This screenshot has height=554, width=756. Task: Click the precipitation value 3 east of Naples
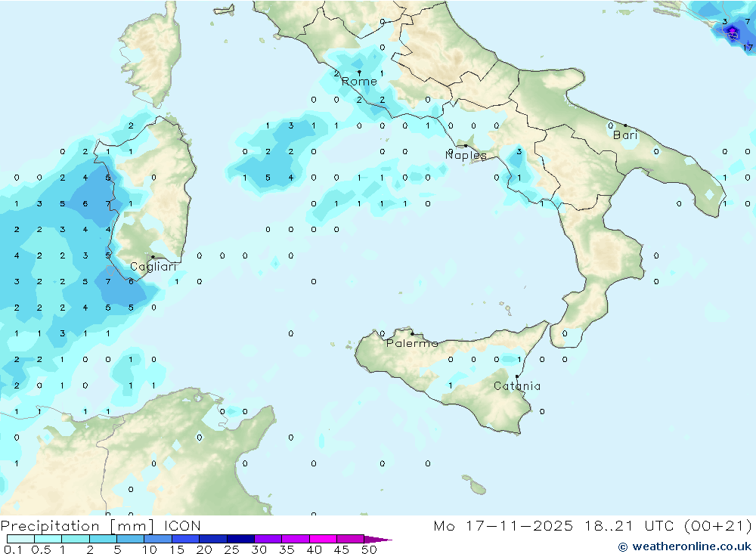click(519, 151)
